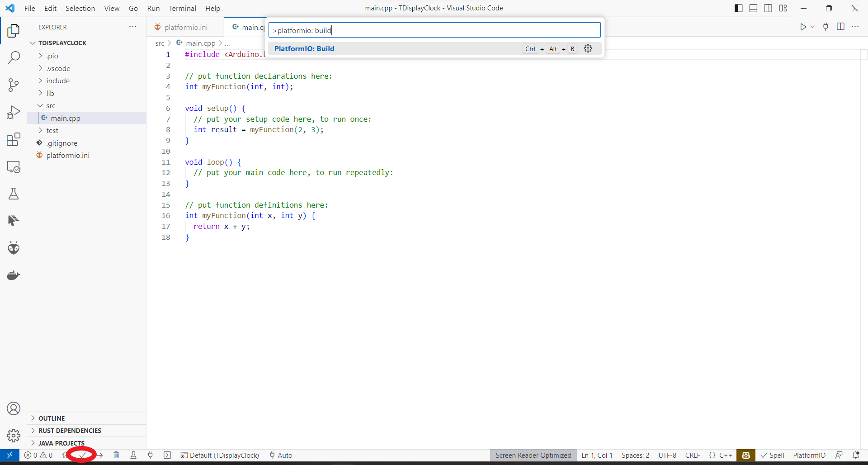The width and height of the screenshot is (868, 465).
Task: Toggle the primary sidebar visibility
Action: 738,8
